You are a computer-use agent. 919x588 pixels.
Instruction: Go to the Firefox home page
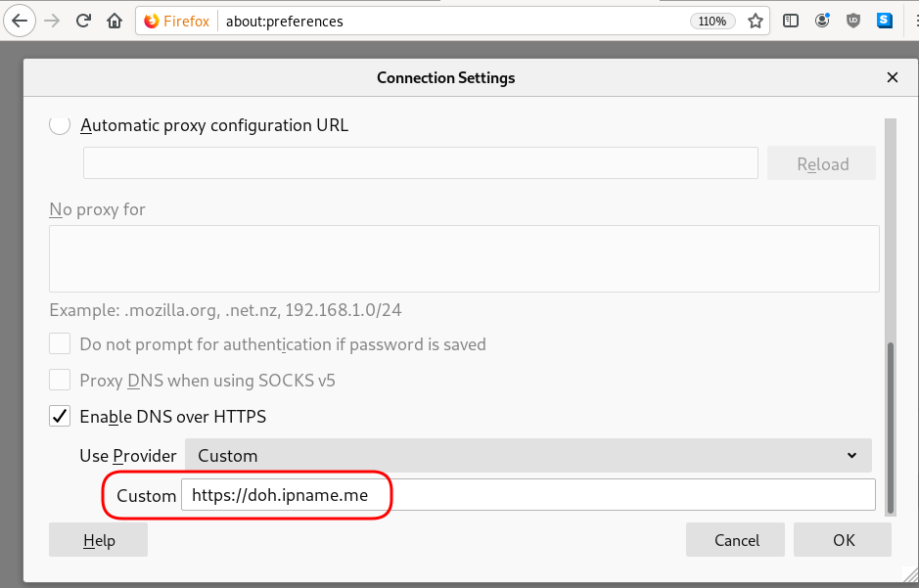[115, 21]
